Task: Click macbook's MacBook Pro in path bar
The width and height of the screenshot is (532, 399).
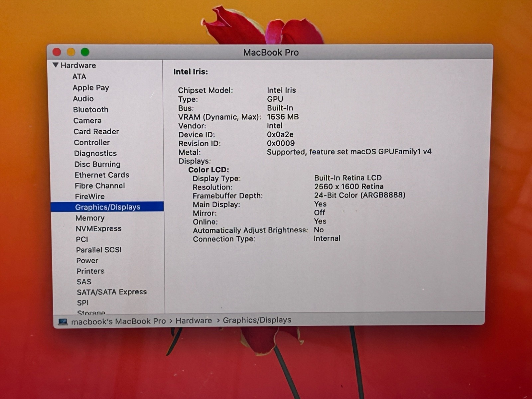Action: 118,322
